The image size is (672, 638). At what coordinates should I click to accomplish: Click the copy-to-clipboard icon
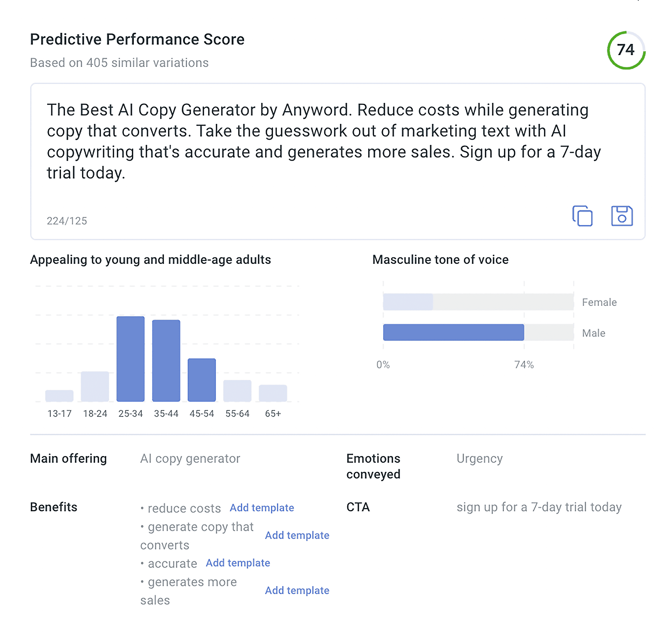click(x=582, y=216)
